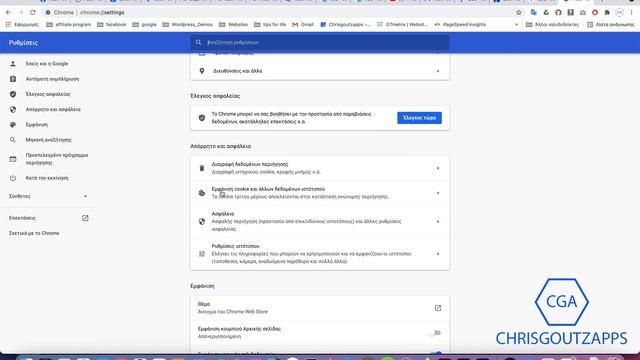
Task: Click the magnifier icon in settings search
Action: click(198, 42)
